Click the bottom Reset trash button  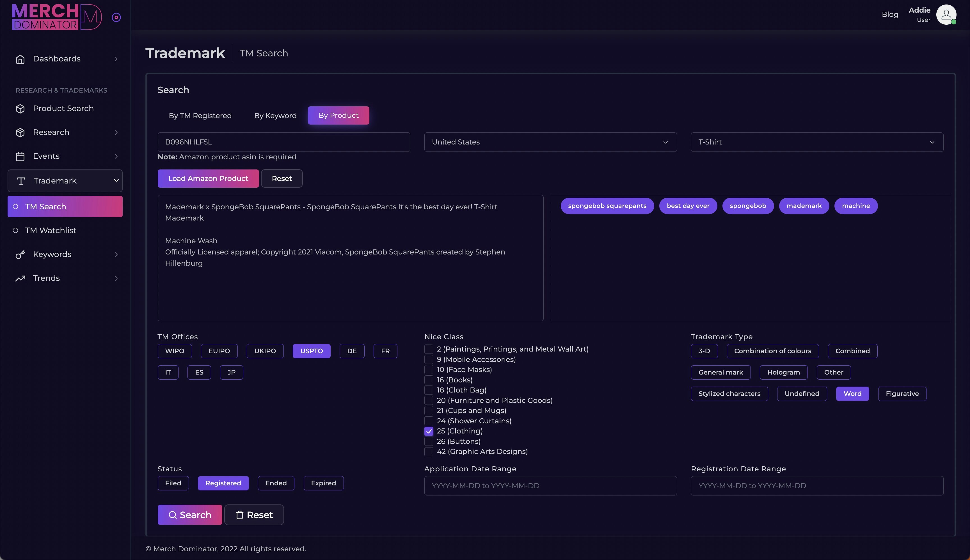pos(254,515)
